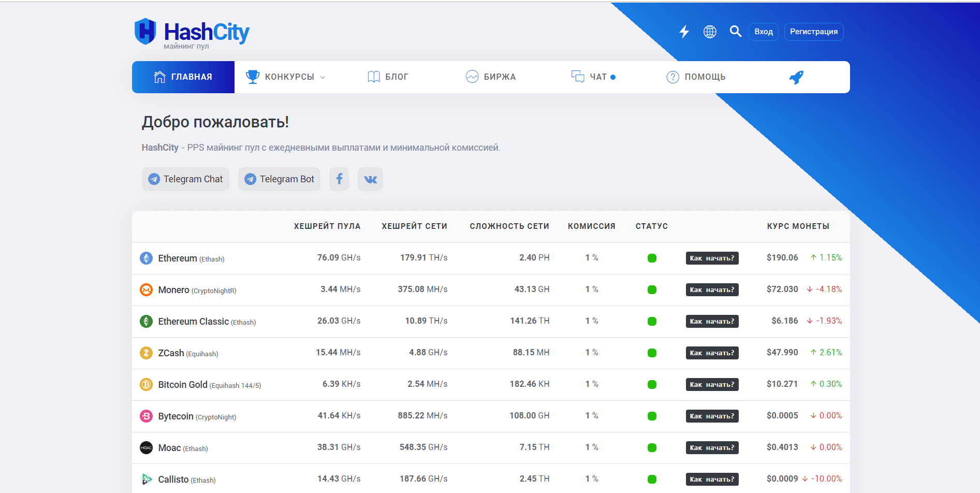Open the Ethereum Classic coin link

(x=193, y=322)
